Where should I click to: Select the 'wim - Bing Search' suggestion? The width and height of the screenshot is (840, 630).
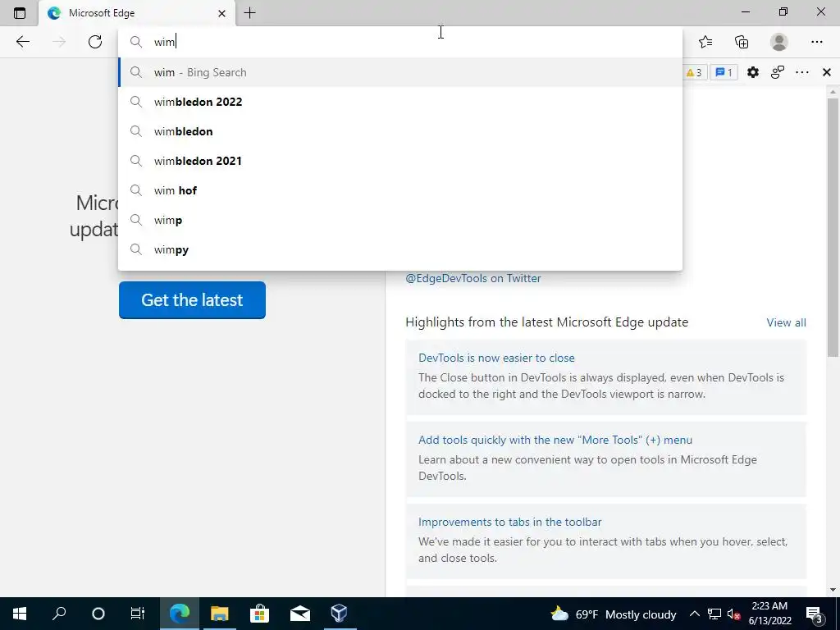click(x=400, y=72)
